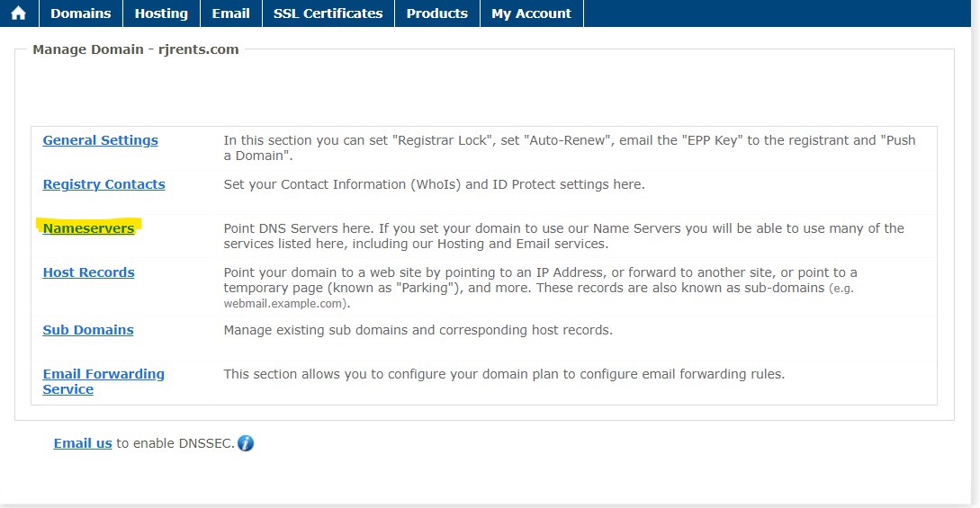Click the 'Manage Domain - rjrents.com' heading

click(x=136, y=49)
